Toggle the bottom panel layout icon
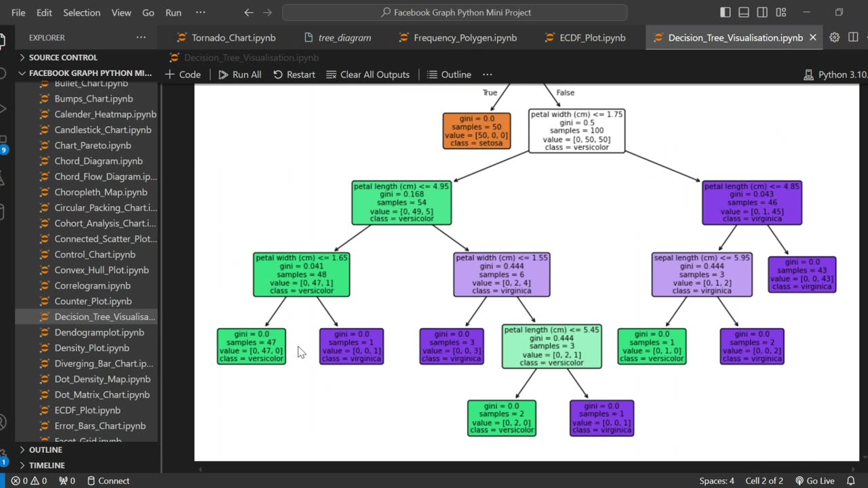 744,12
